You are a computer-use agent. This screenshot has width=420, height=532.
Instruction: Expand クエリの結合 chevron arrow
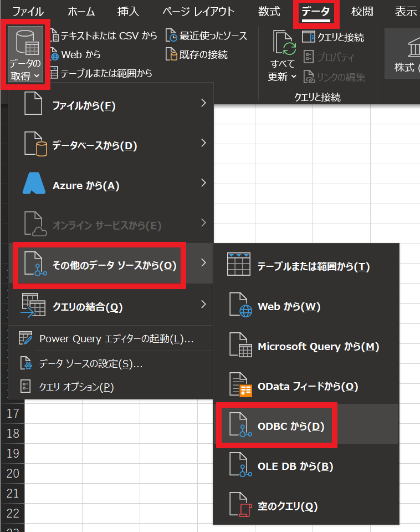pyautogui.click(x=203, y=305)
